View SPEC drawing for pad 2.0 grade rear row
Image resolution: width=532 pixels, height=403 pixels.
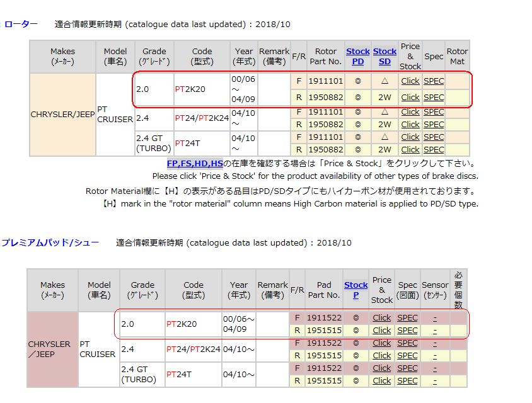tap(407, 330)
